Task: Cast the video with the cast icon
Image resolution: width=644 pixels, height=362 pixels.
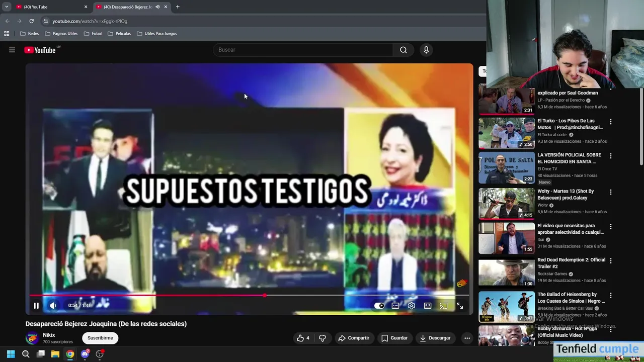Action: [x=444, y=306]
